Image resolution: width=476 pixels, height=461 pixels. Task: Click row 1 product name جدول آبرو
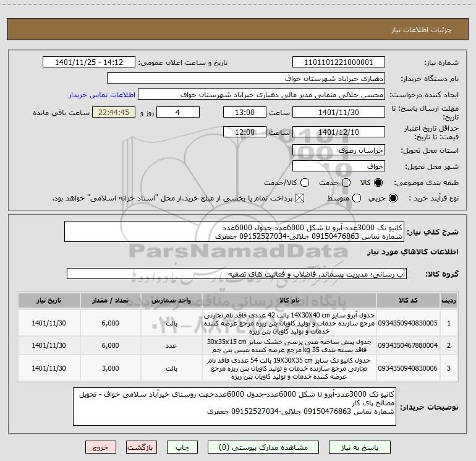coord(289,323)
